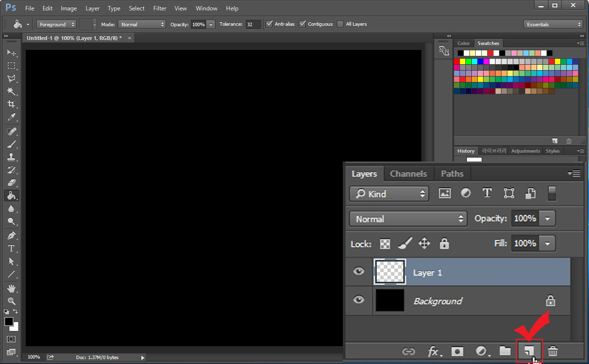
Task: Select the Dodge tool
Action: (x=11, y=221)
